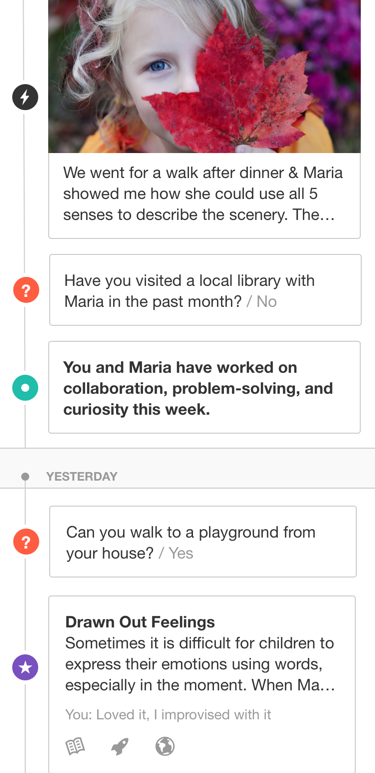Tap the orange question mark beside playground question
The image size is (375, 773).
click(x=26, y=542)
